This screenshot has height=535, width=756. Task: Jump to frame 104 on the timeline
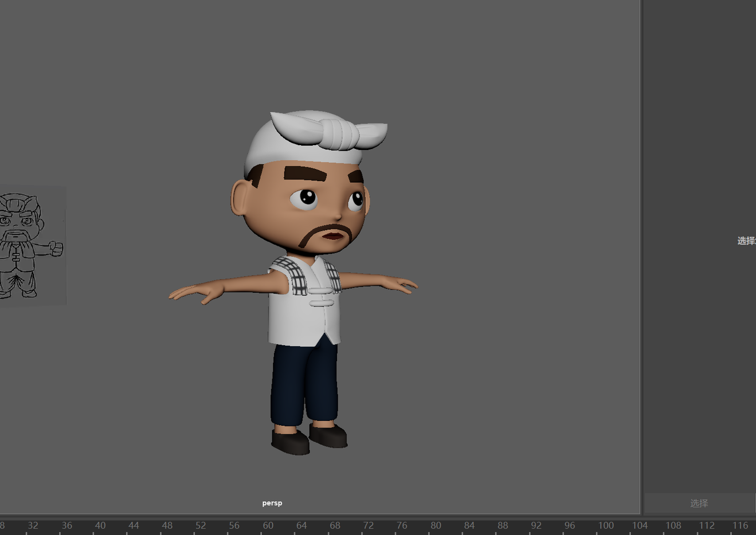tap(640, 525)
